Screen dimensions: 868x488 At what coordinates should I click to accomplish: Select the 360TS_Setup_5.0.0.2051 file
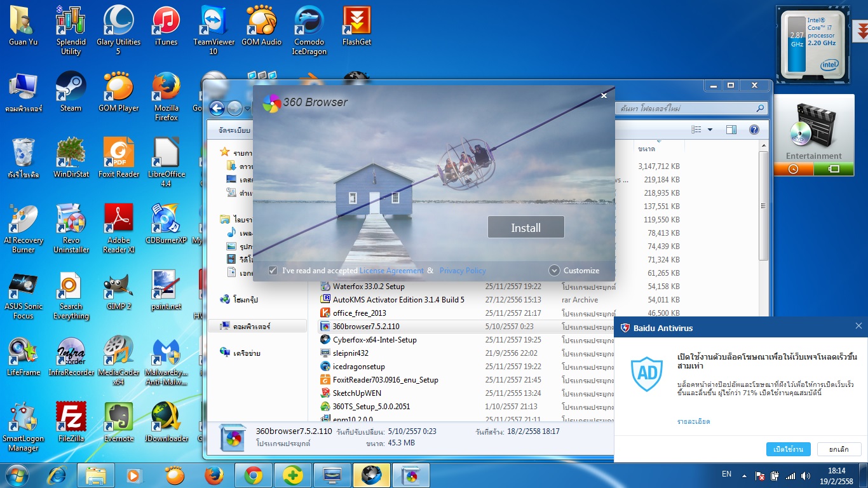(x=371, y=407)
